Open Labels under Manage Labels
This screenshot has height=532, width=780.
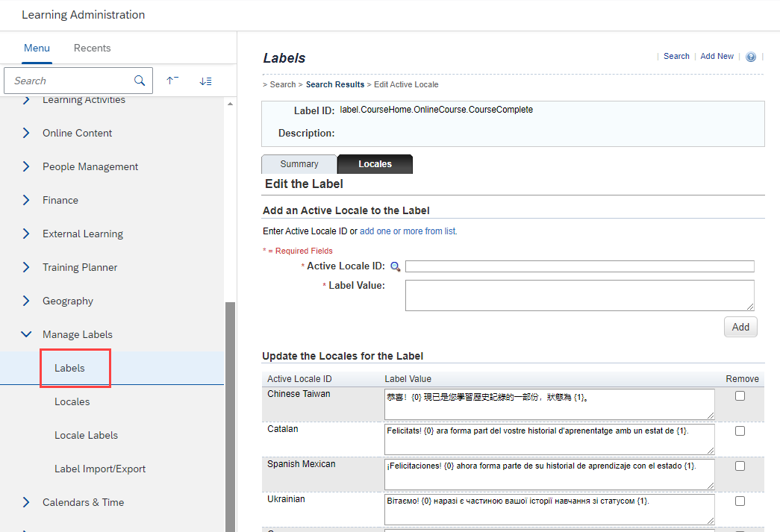pos(69,368)
